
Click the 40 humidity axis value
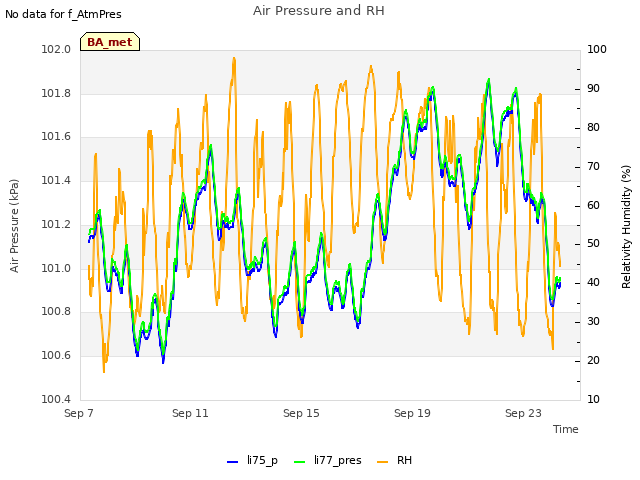click(593, 282)
